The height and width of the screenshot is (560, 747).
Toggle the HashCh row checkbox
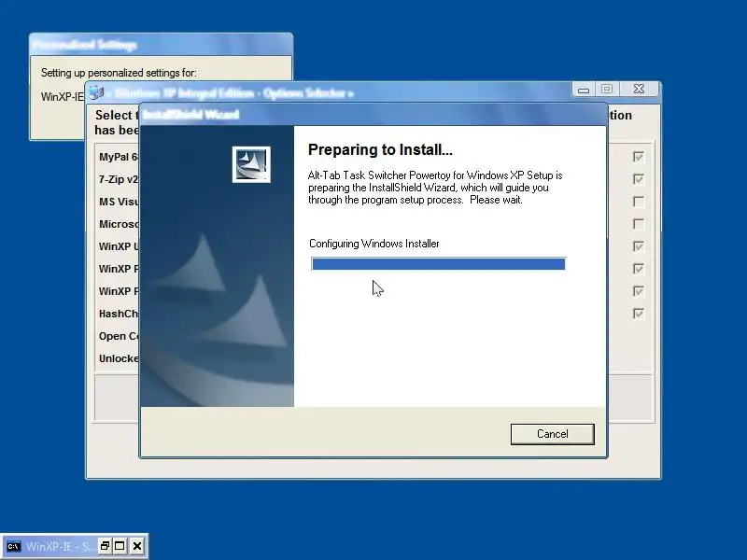[x=639, y=314]
